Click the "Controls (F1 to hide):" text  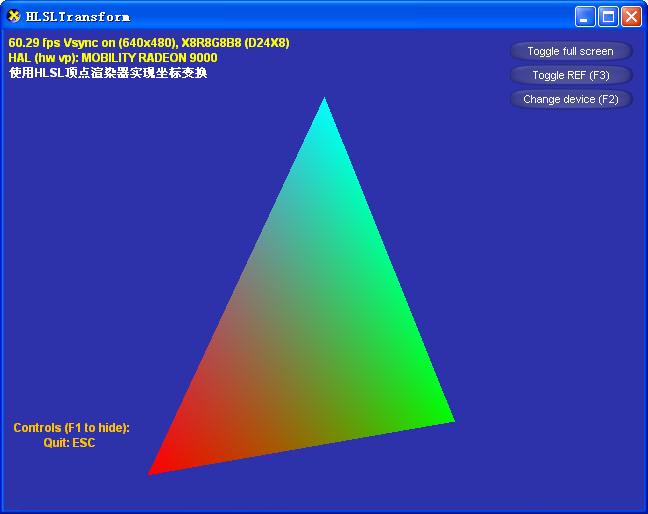(x=71, y=427)
